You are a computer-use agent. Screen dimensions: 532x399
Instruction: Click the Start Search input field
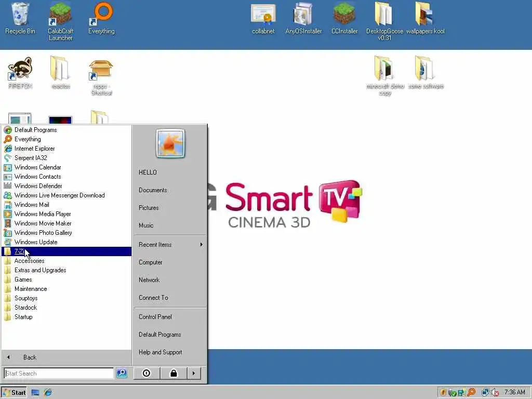tap(59, 373)
